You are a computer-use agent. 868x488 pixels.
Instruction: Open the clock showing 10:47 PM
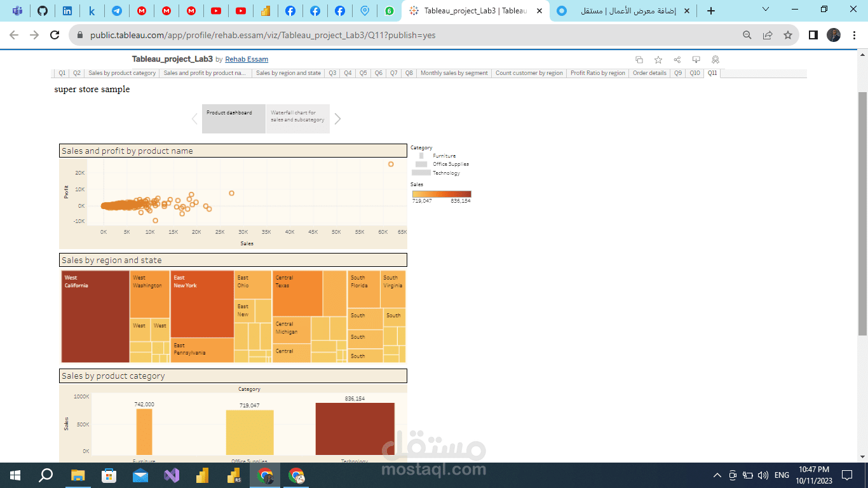(x=813, y=475)
